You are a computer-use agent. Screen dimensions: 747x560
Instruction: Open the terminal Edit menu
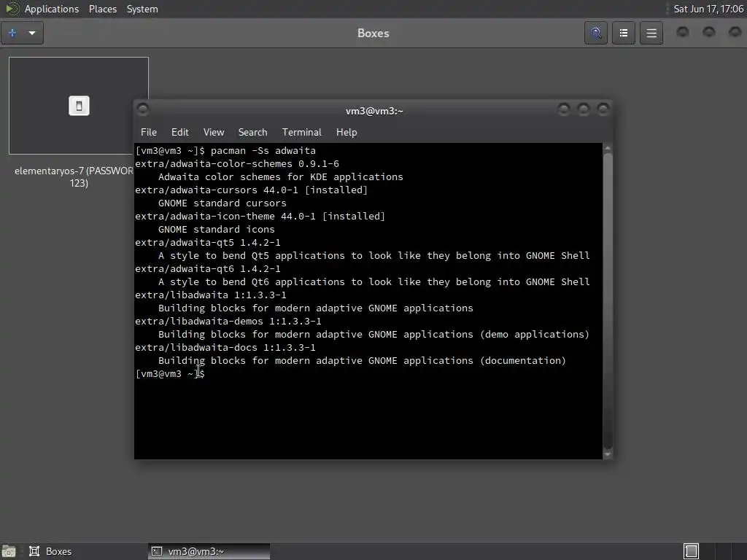point(180,132)
